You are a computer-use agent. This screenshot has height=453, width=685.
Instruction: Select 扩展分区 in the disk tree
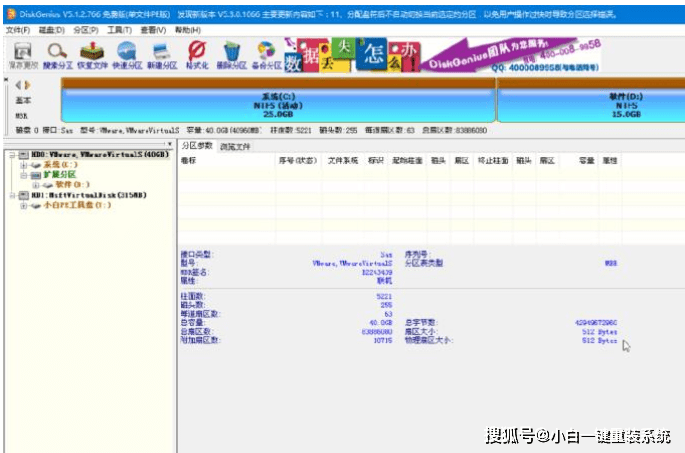(x=59, y=175)
